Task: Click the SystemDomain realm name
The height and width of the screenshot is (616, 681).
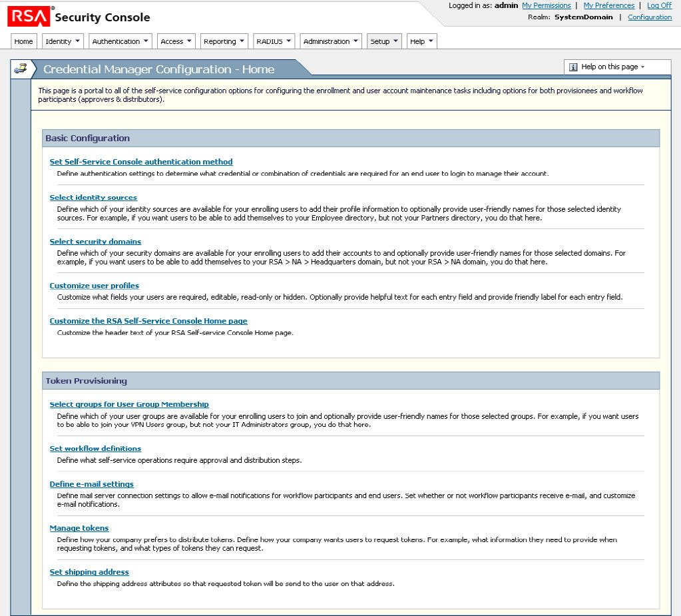Action: pos(583,17)
